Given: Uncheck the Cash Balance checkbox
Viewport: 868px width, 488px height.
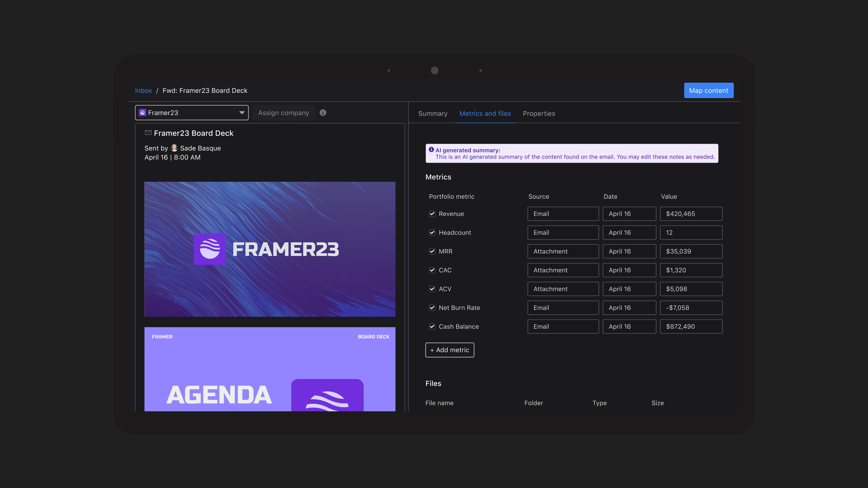Looking at the screenshot, I should [432, 326].
